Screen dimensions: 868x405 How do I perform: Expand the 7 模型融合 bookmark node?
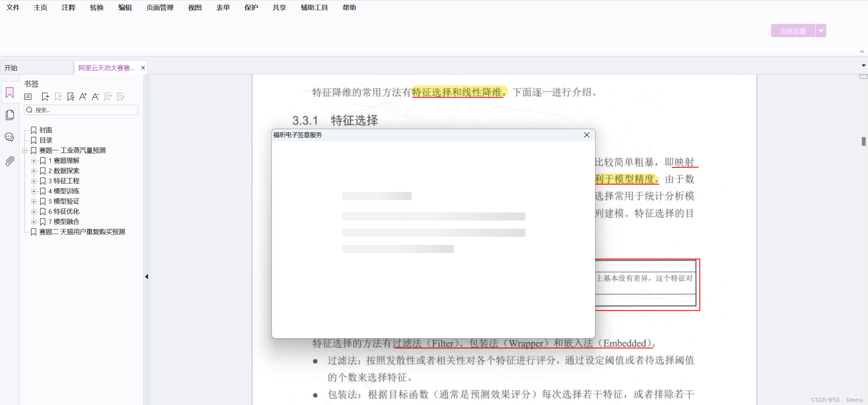(x=34, y=222)
